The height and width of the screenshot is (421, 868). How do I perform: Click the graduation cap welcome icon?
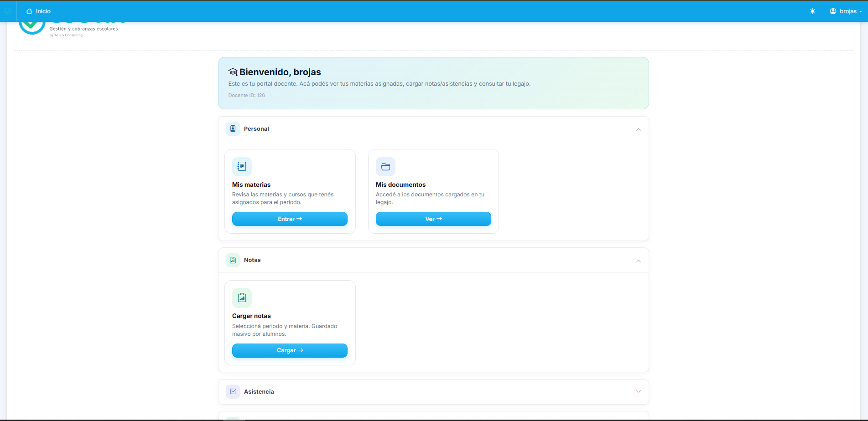(x=233, y=72)
